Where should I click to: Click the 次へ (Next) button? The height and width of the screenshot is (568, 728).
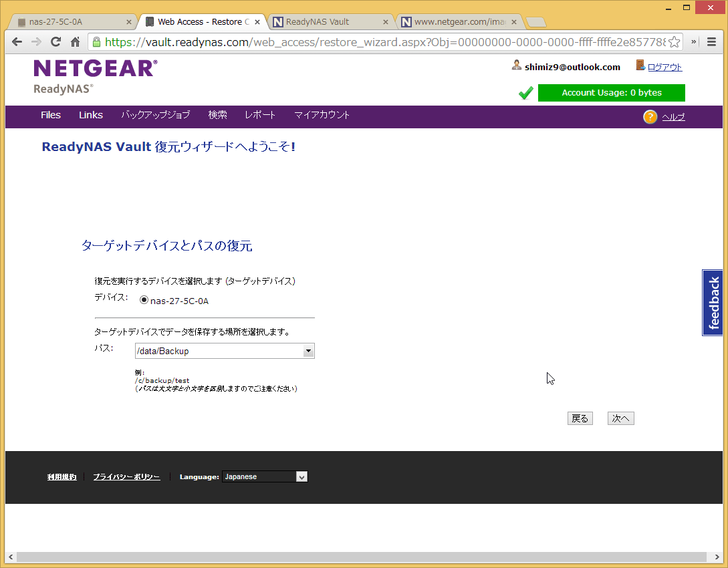click(620, 418)
